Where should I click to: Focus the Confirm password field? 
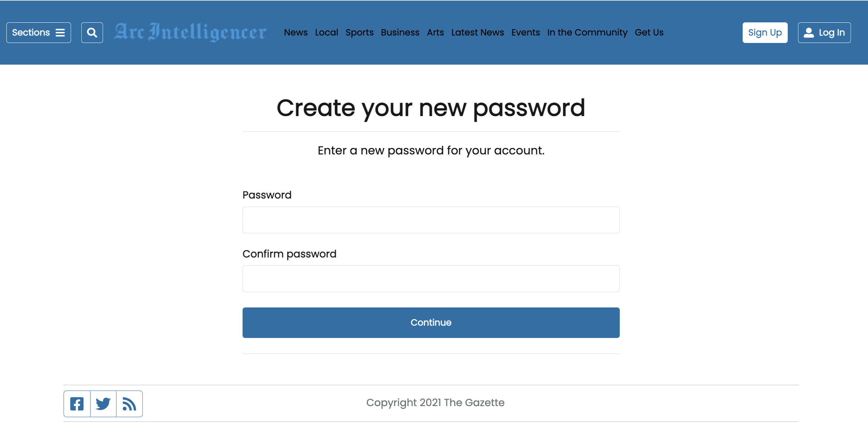[431, 279]
